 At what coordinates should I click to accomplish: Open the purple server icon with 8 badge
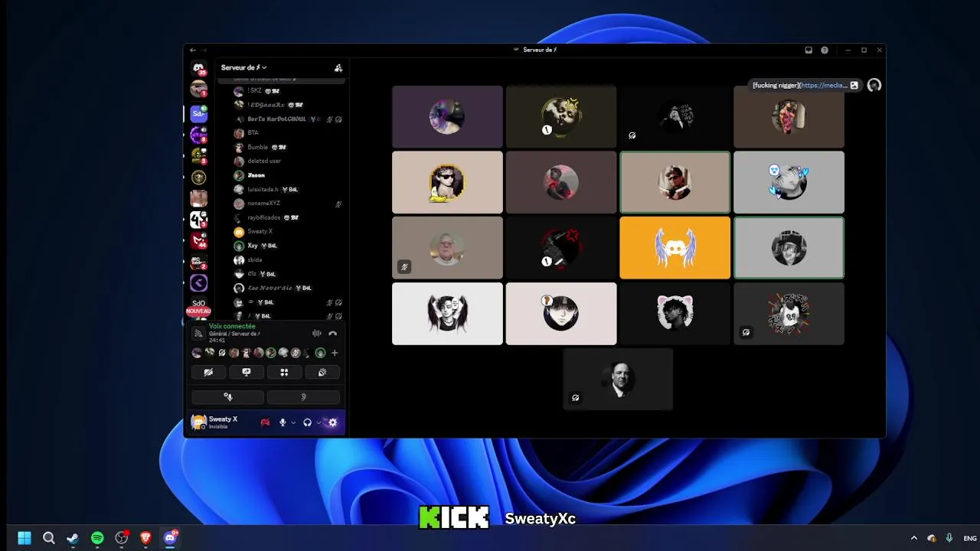[198, 135]
